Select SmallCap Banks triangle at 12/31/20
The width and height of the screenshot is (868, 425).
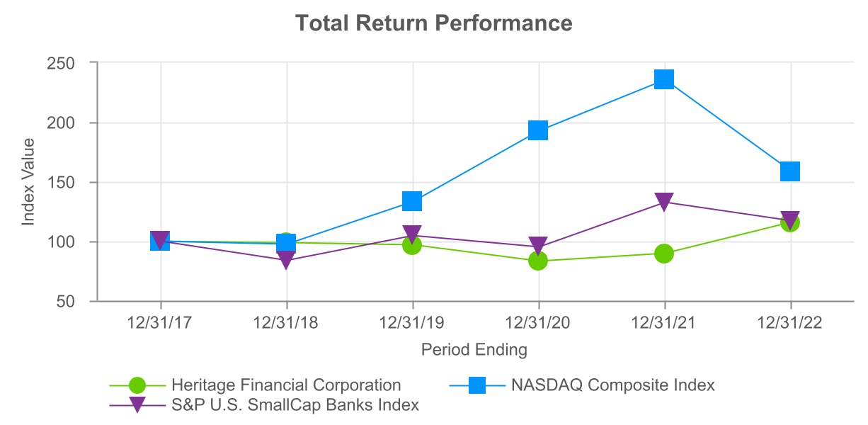tap(538, 246)
